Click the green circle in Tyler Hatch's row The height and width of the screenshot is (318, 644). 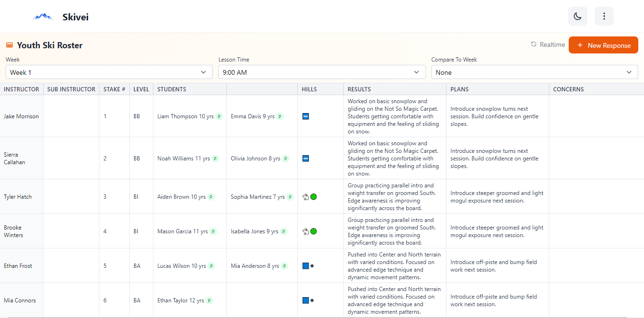click(x=313, y=197)
